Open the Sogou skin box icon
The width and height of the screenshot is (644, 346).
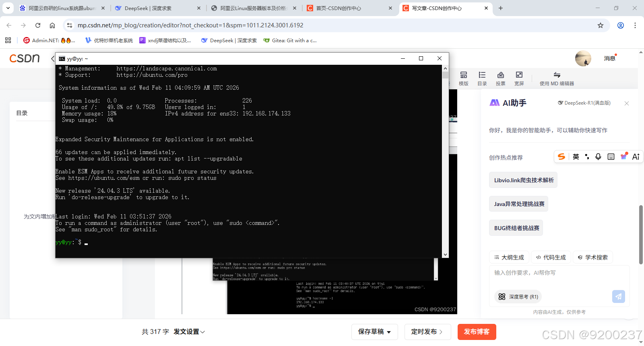623,156
